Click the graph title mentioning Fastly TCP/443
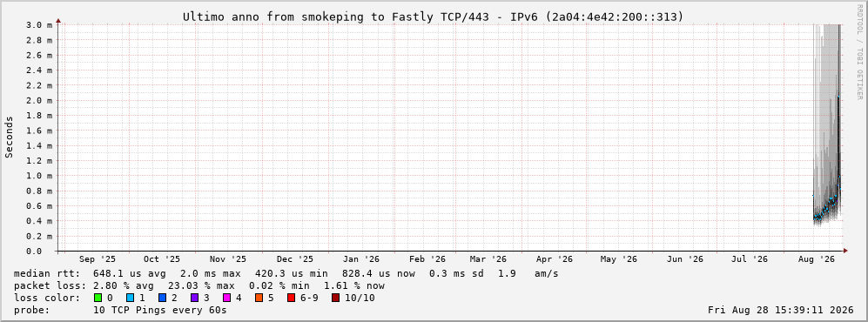The height and width of the screenshot is (322, 868). pos(434,17)
